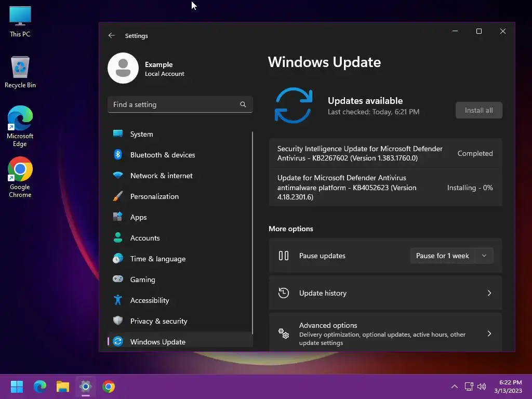This screenshot has height=399, width=532.
Task: Click the Windows Update sync icon in sidebar
Action: click(x=118, y=341)
